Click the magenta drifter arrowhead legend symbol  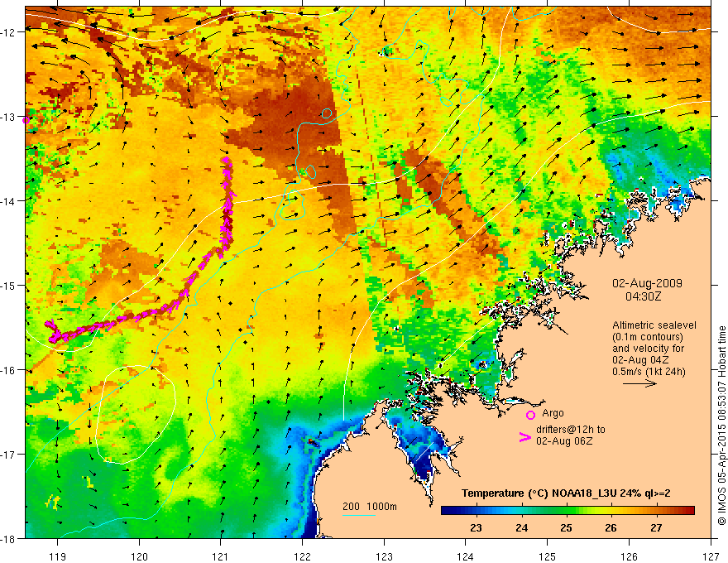pyautogui.click(x=525, y=437)
